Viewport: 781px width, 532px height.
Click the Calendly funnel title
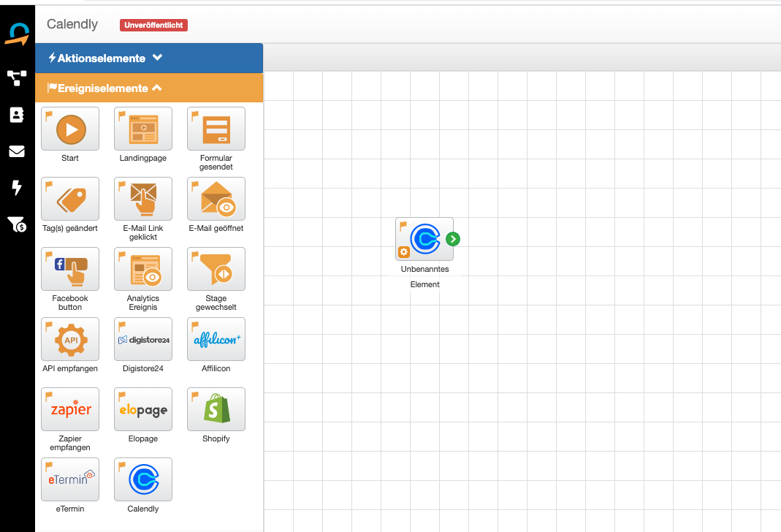[x=72, y=24]
